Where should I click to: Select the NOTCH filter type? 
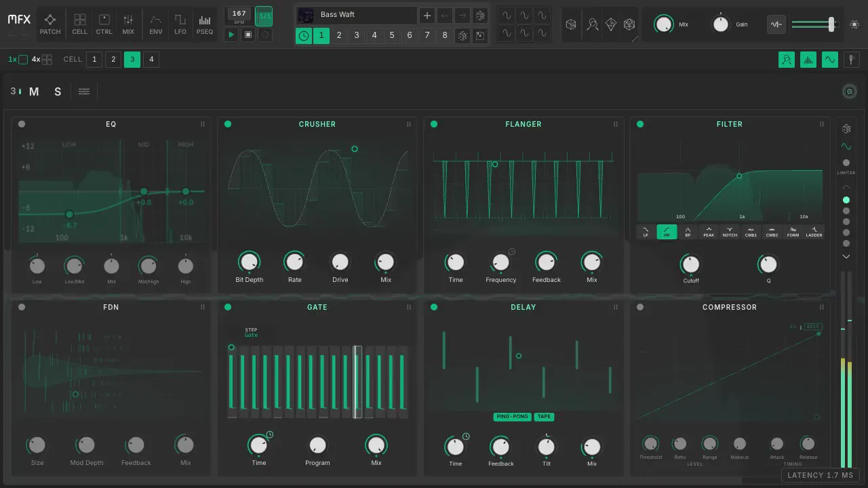(730, 232)
